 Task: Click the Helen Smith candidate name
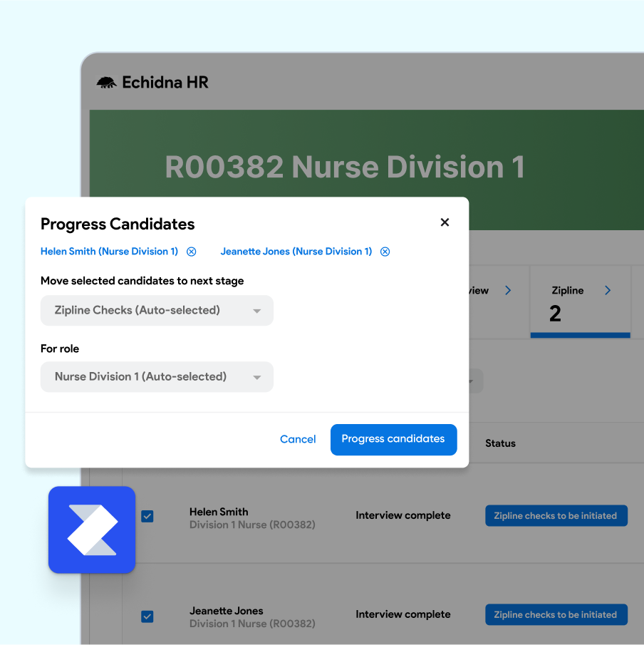[219, 512]
